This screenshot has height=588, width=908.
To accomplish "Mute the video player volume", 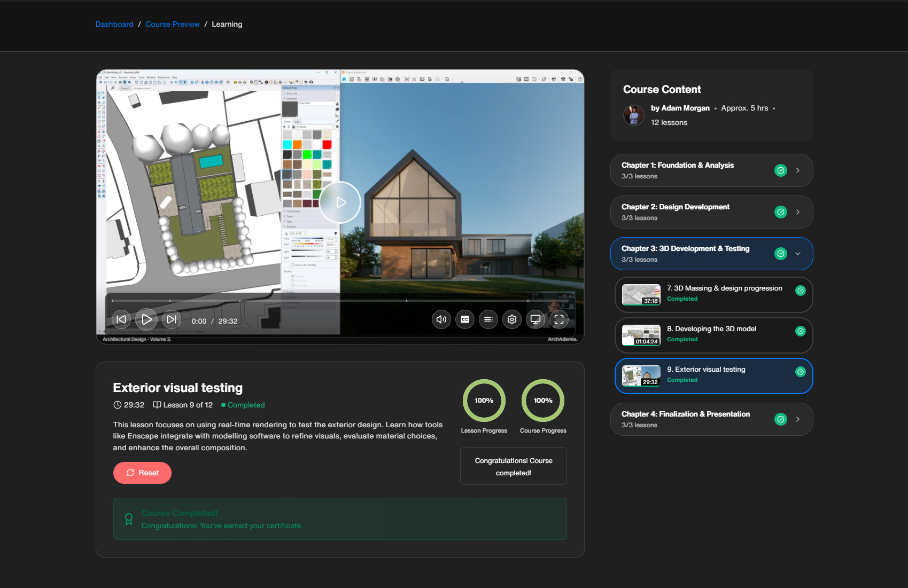I will point(441,319).
